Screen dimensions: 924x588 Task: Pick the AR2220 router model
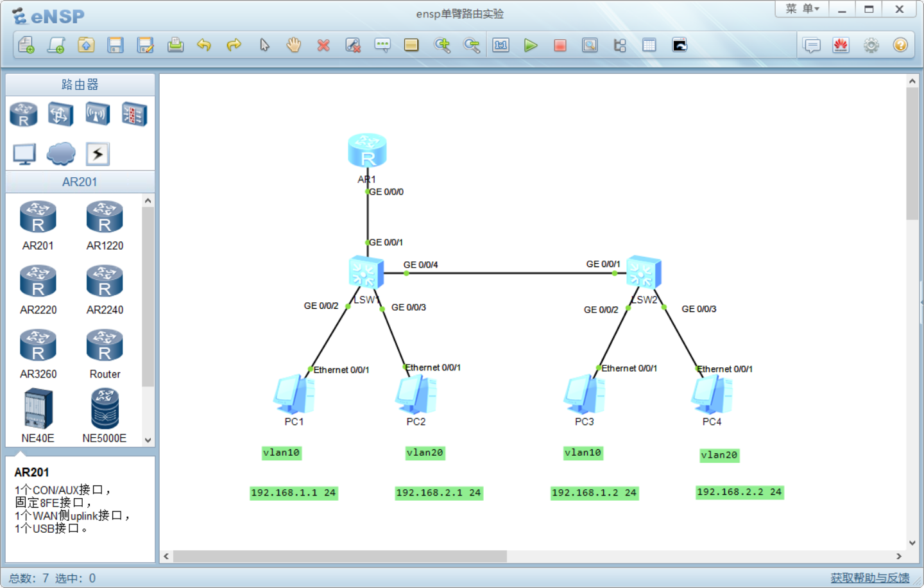[x=38, y=290]
